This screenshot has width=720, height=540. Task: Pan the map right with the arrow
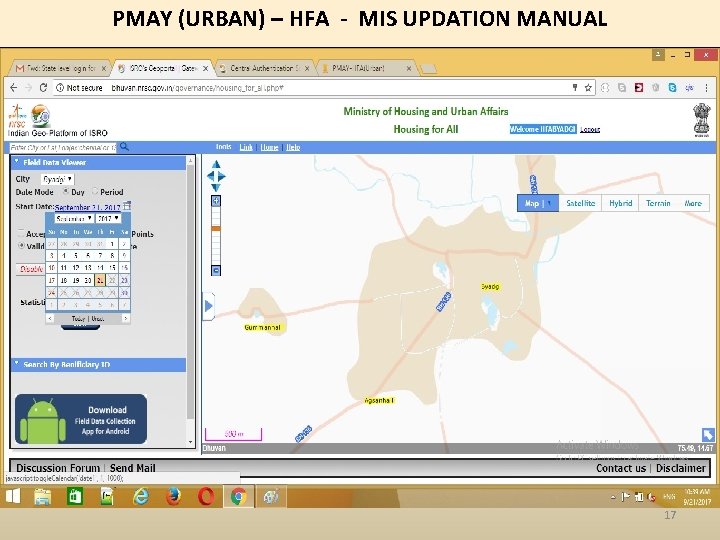pyautogui.click(x=222, y=176)
